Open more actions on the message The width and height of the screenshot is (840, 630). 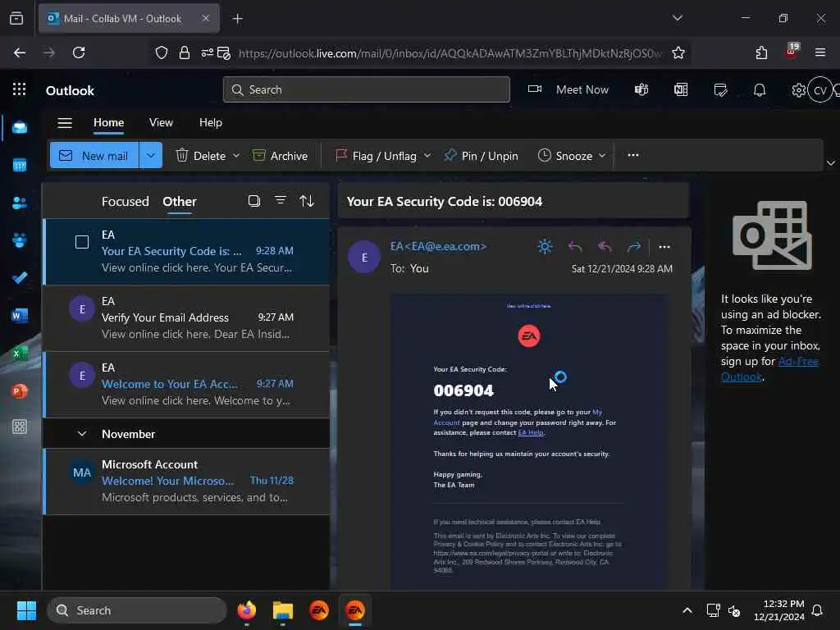(x=664, y=247)
